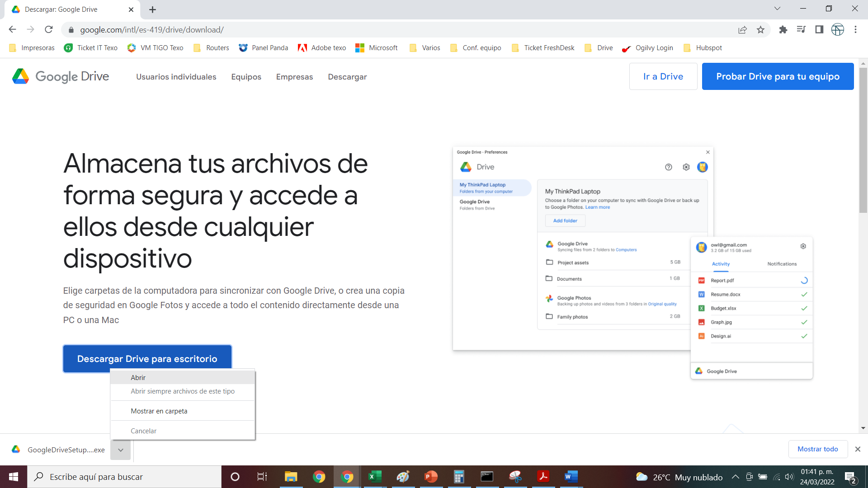Expand the GoogleDriveSetup download options arrow
Screen dimensions: 868x488
click(x=121, y=450)
